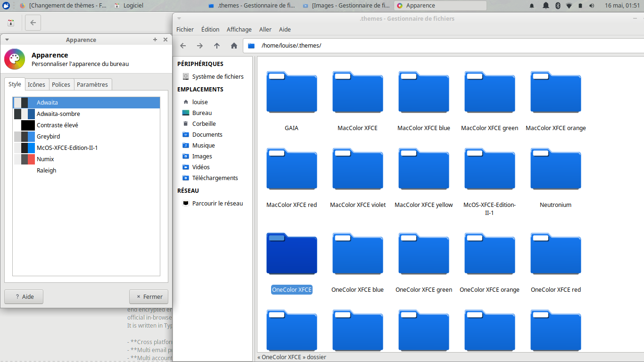Open the clock showing 16 mai, 01:51
The image size is (644, 362).
click(x=622, y=6)
